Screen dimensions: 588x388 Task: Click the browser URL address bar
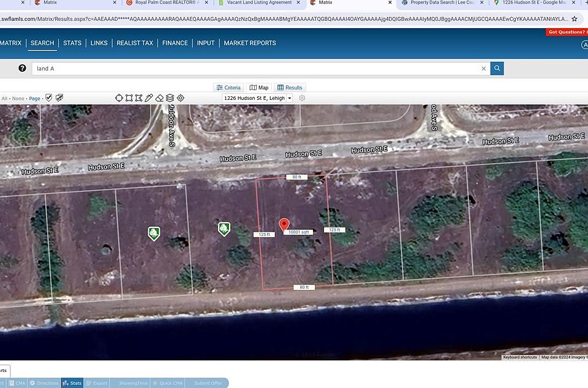[x=284, y=19]
